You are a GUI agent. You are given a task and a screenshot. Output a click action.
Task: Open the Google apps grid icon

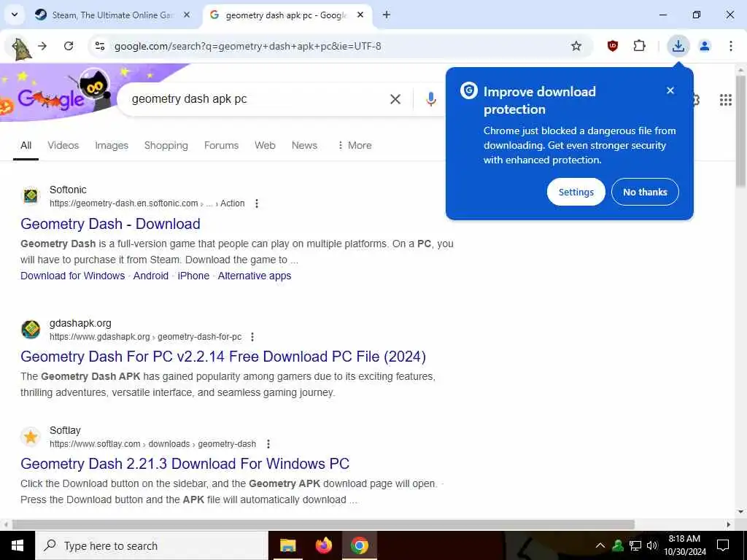click(726, 99)
